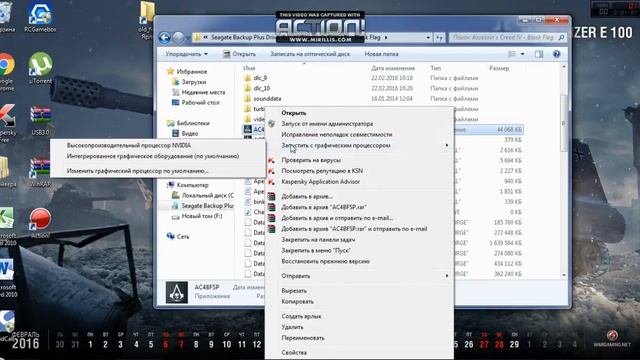Click the search field in Explorer
The width and height of the screenshot is (640, 360).
(507, 38)
